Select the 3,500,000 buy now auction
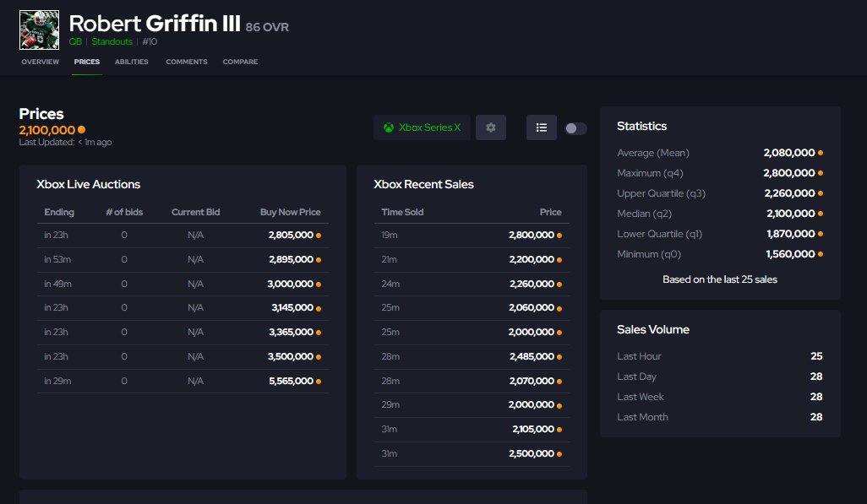The width and height of the screenshot is (867, 504). [x=183, y=356]
